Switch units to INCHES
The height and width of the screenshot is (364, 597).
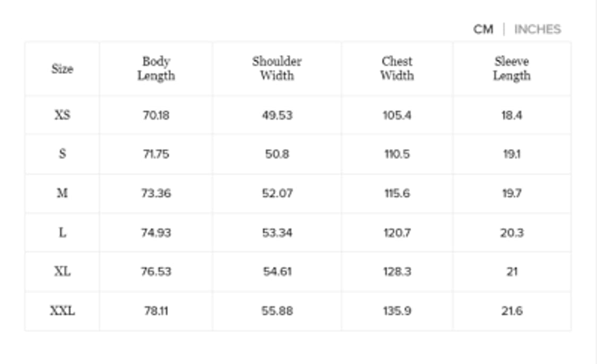click(x=537, y=29)
